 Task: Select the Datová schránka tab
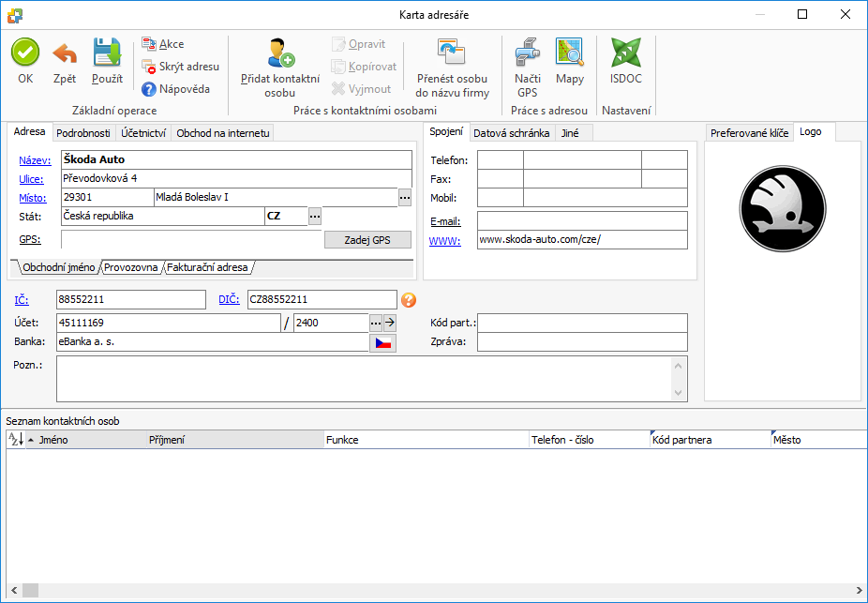click(x=511, y=133)
